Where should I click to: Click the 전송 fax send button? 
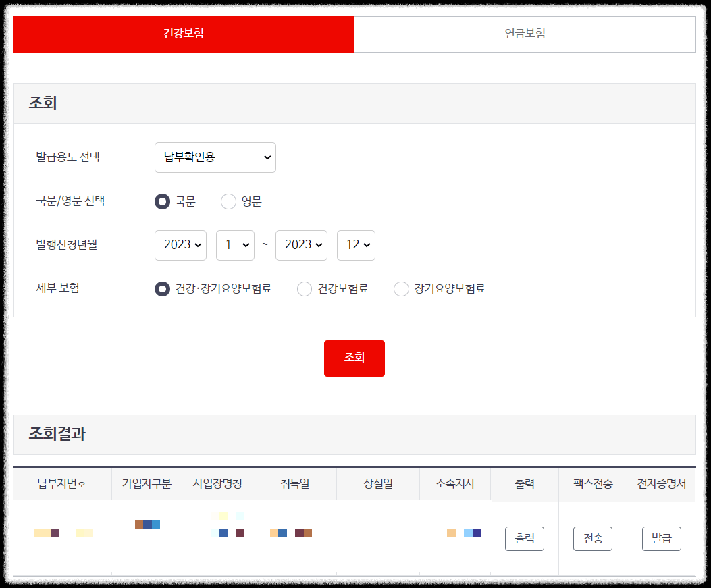(592, 538)
